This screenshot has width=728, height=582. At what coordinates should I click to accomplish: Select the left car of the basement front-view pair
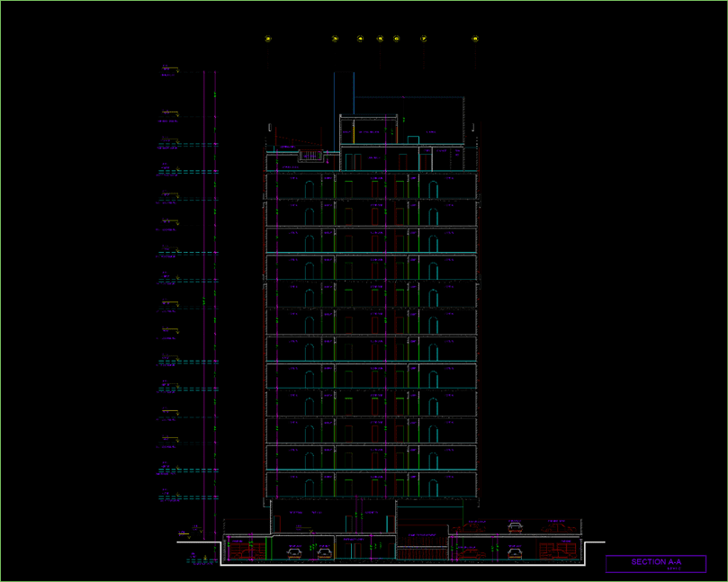coord(294,553)
